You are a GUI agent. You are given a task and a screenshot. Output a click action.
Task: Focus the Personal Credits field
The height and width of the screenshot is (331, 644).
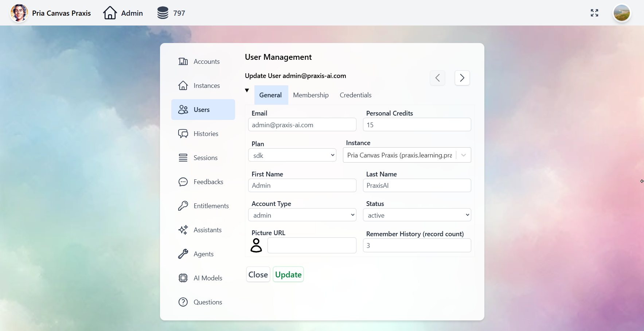coord(417,125)
